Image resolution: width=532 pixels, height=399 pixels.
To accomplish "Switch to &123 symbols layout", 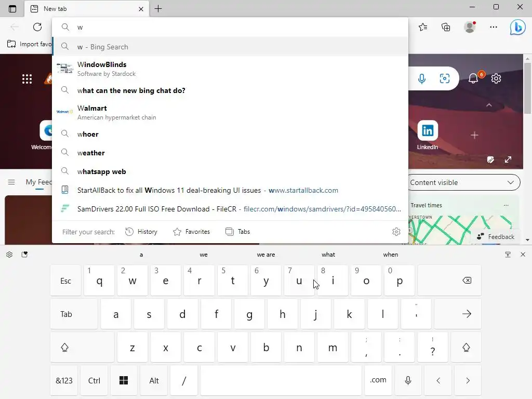I will tap(64, 380).
